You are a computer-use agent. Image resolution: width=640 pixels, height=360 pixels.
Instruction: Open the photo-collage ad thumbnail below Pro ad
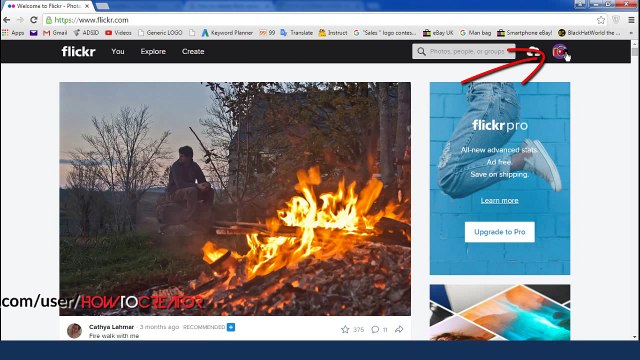tap(500, 312)
